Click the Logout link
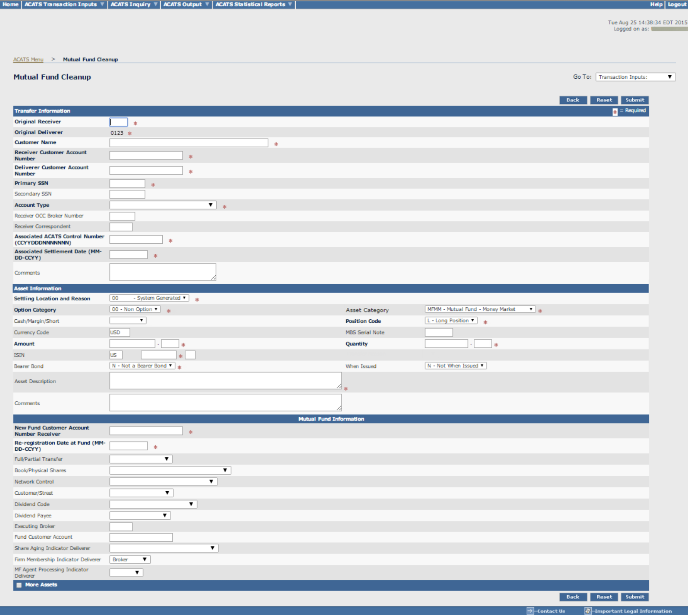Viewport: 688px width, 616px height. click(x=677, y=4)
